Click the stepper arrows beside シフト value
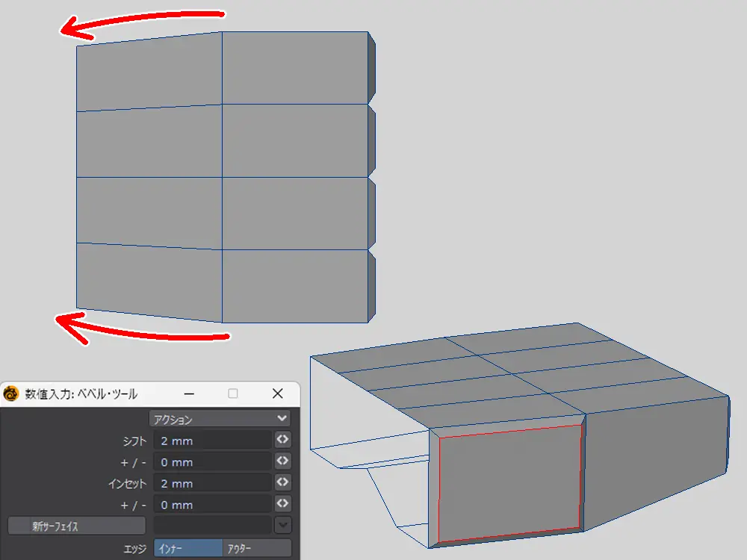This screenshot has height=560, width=747. click(282, 441)
